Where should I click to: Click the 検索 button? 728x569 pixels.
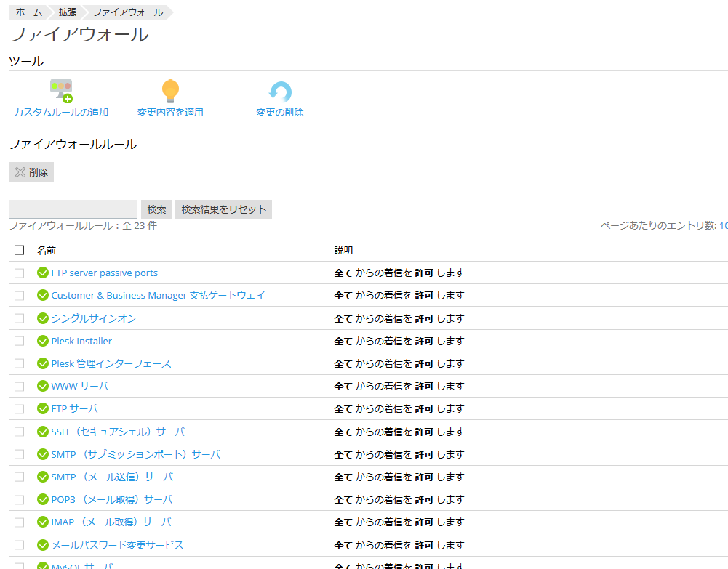pos(156,209)
